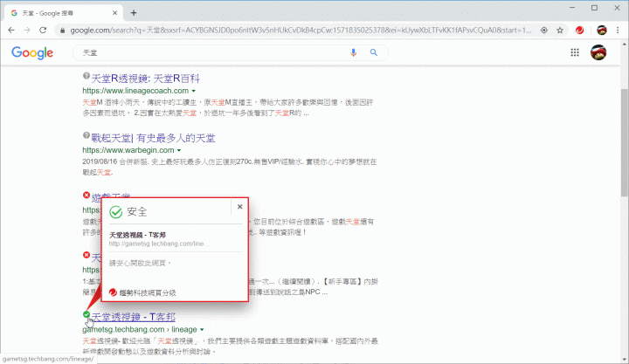Close the 天堂 - Google 搜尋 tab
Viewport: 629px width, 364px height.
point(114,13)
